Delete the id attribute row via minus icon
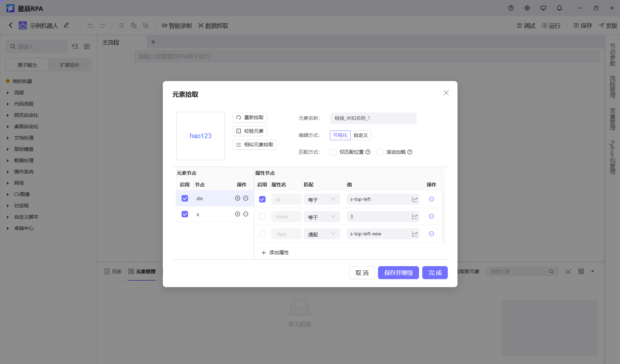This screenshot has width=620, height=364. [431, 199]
